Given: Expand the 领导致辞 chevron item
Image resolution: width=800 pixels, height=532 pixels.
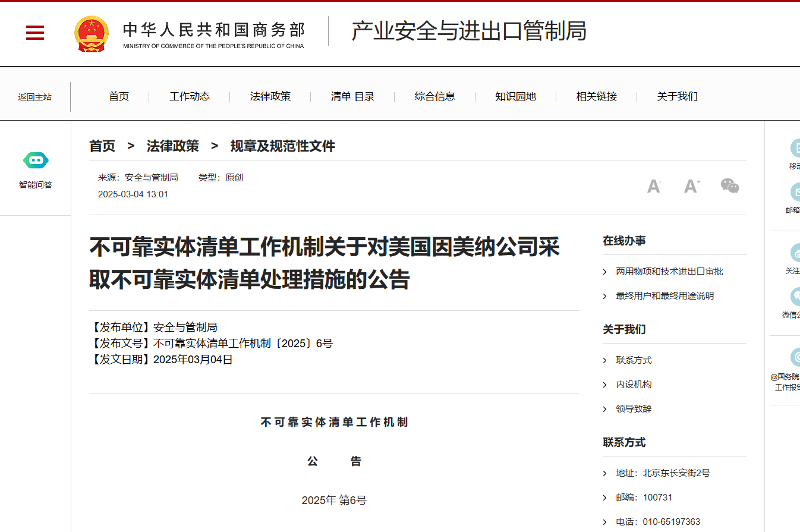Looking at the screenshot, I should [605, 409].
